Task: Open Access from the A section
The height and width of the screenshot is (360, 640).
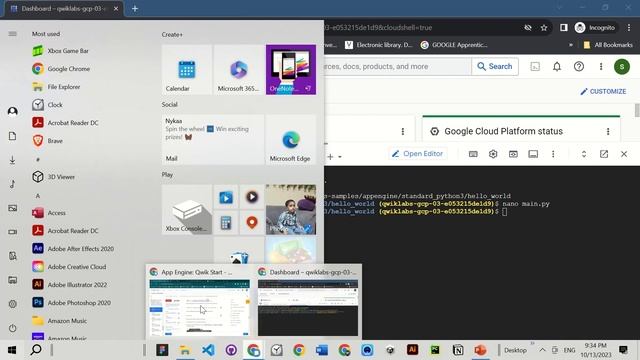Action: click(49, 213)
